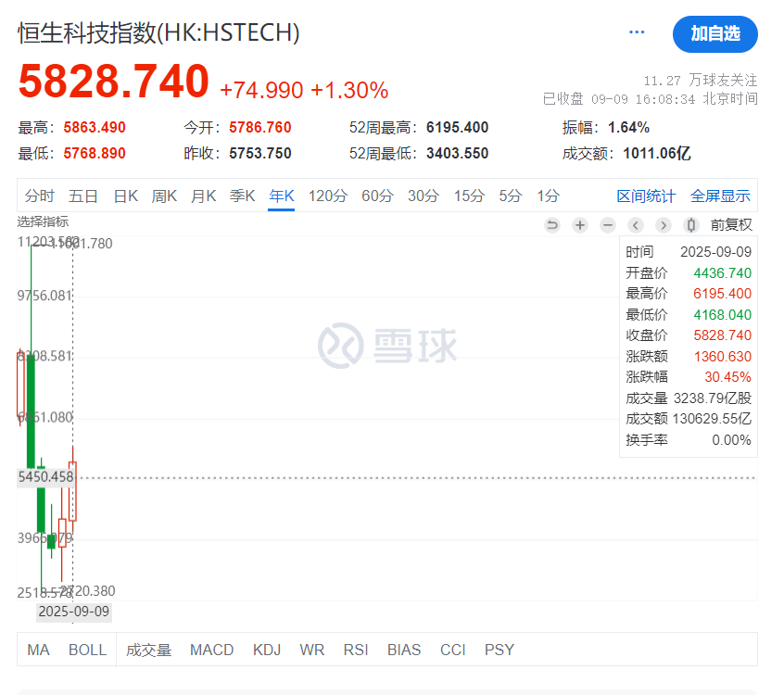Viewport: 784px width, 695px height.
Task: Switch to the 五日 chart tab
Action: (83, 196)
